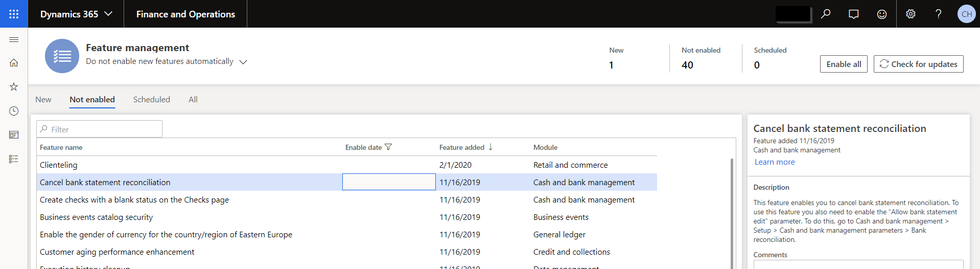Sort by Feature name column header
This screenshot has height=269, width=980.
point(61,147)
